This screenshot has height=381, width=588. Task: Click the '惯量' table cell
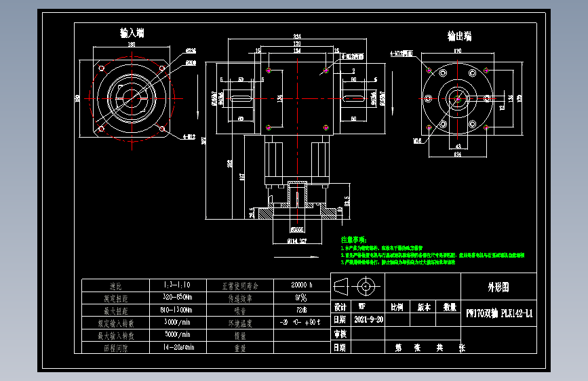click(x=240, y=336)
